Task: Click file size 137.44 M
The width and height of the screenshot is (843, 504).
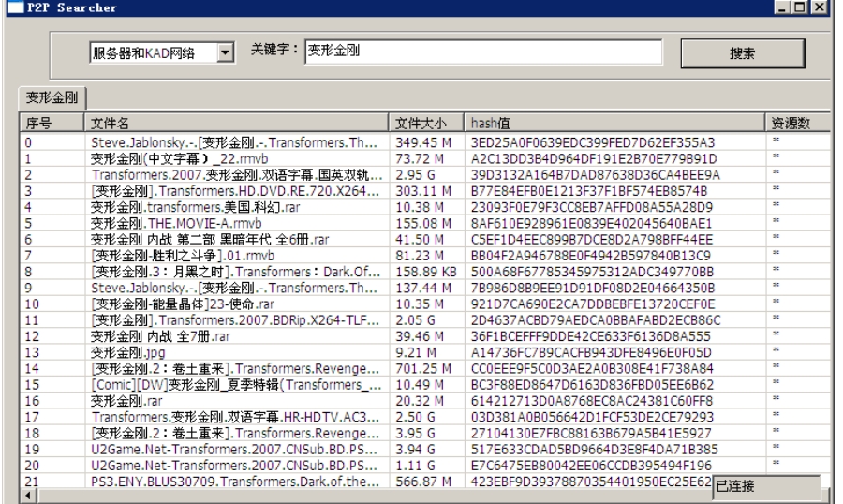Action: (423, 288)
